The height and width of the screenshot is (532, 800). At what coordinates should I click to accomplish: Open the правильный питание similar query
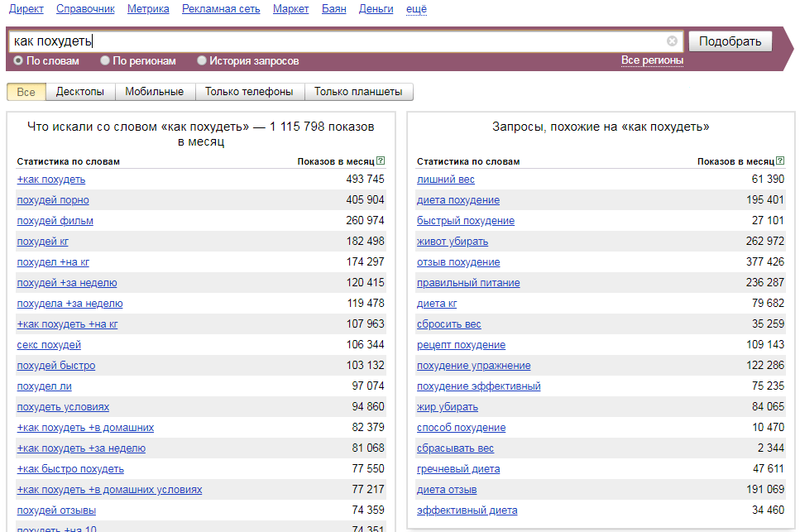pyautogui.click(x=468, y=283)
